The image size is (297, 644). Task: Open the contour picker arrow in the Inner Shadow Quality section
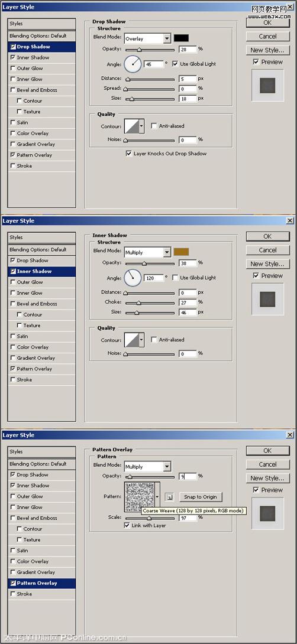click(141, 340)
